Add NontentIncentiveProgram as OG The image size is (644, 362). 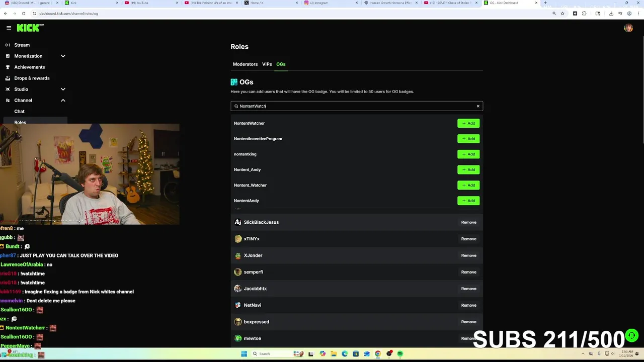pyautogui.click(x=468, y=139)
